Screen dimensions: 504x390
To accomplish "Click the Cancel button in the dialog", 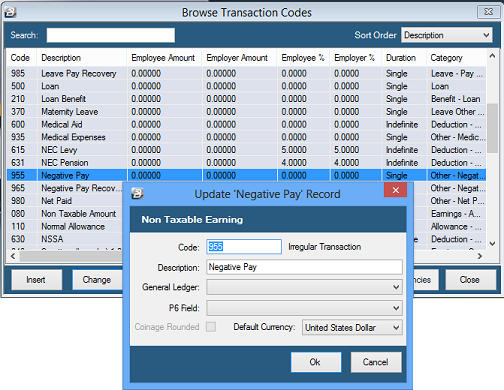I will 376,362.
